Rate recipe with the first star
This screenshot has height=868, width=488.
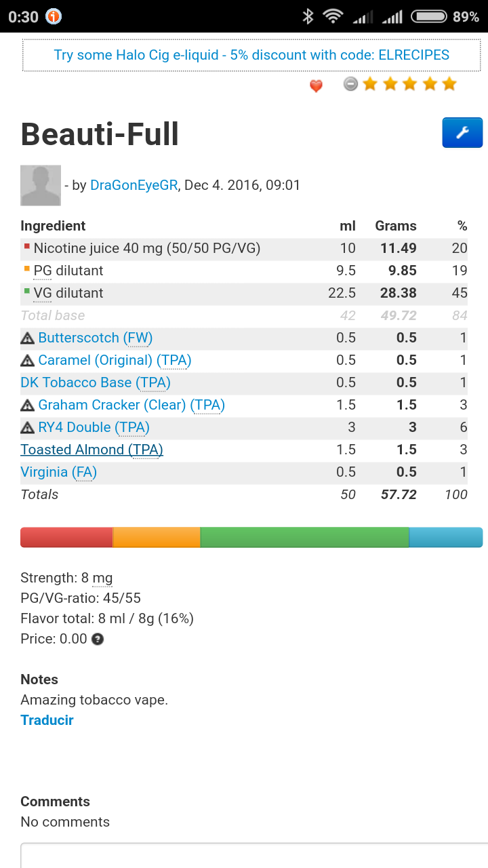pos(370,84)
